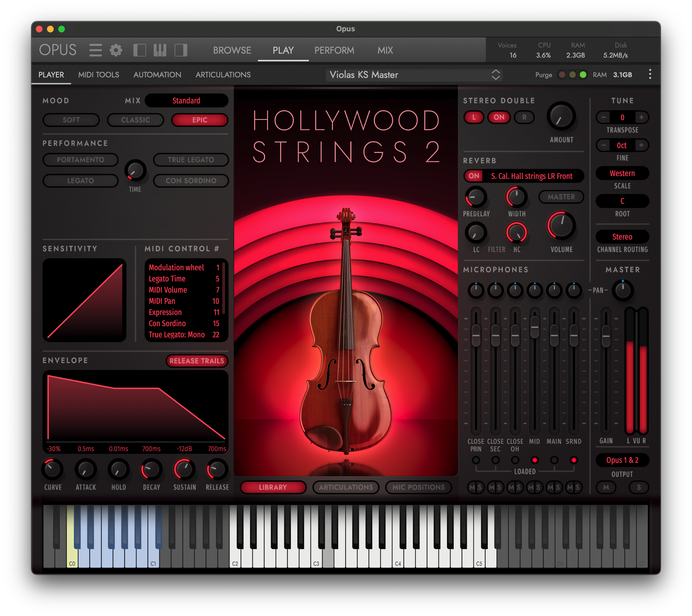The image size is (692, 616).
Task: Toggle the Mid microphone loaded indicator
Action: pos(535,460)
